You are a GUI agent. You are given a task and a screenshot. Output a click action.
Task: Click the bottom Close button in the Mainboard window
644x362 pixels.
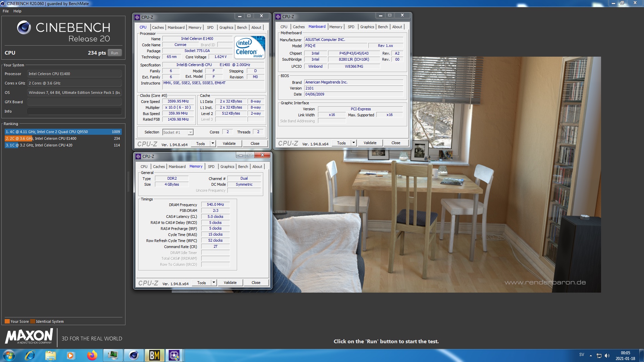[x=396, y=143]
